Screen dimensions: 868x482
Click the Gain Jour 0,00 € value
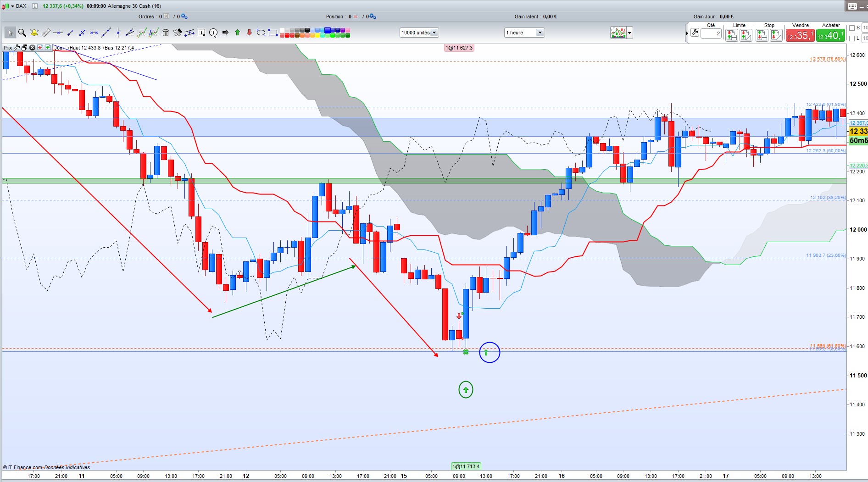click(727, 17)
